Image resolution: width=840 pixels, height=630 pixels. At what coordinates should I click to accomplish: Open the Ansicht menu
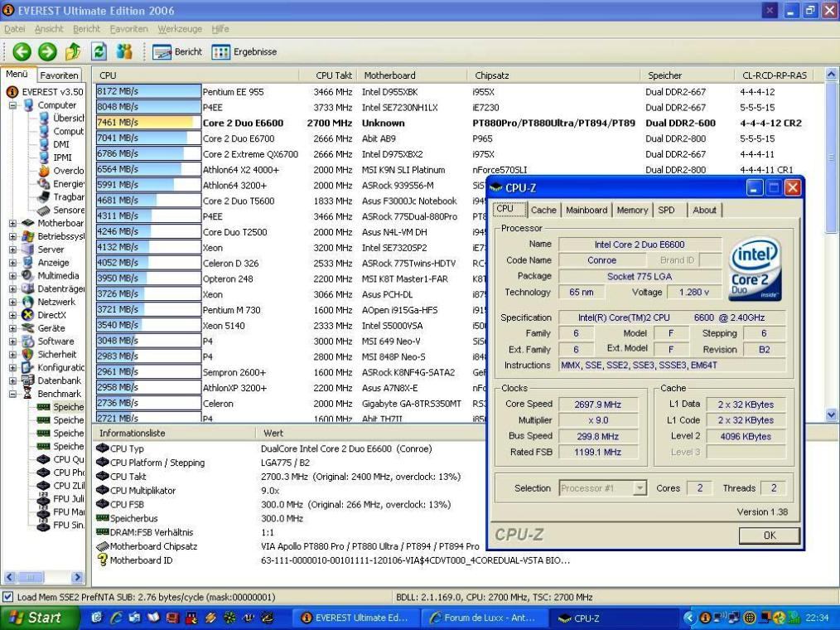pyautogui.click(x=49, y=29)
